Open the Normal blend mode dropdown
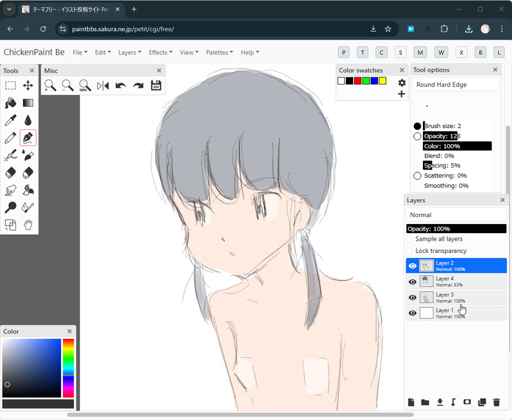 pos(456,215)
